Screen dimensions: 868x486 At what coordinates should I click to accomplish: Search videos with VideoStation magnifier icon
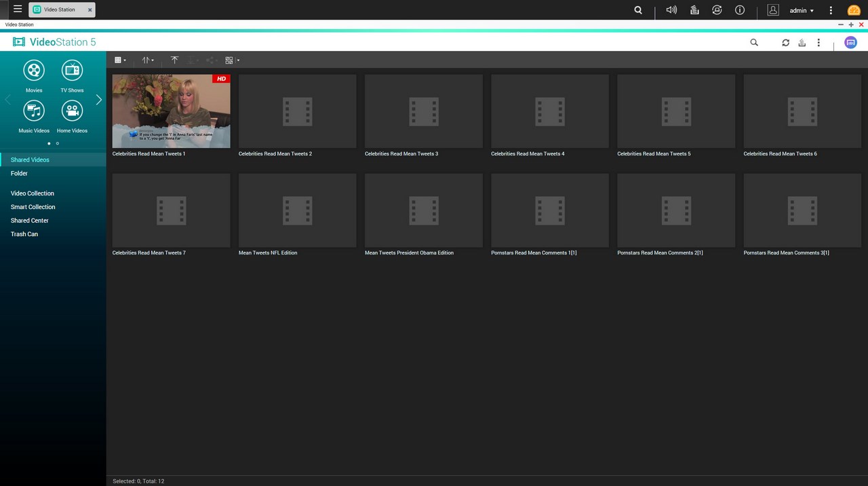[754, 42]
